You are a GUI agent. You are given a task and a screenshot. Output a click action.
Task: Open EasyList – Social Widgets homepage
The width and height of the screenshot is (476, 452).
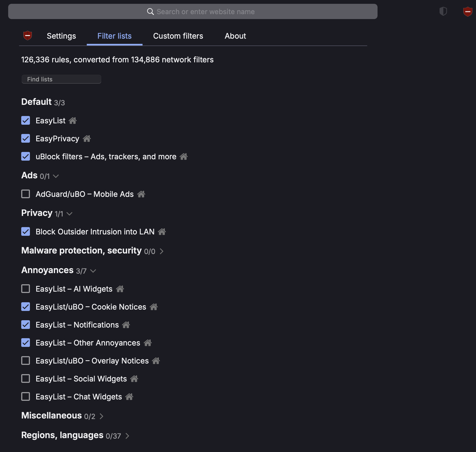(134, 378)
